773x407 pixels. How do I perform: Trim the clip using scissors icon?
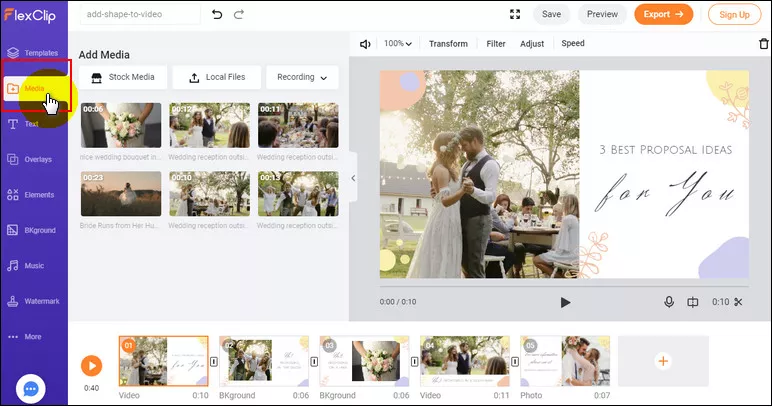tap(738, 302)
